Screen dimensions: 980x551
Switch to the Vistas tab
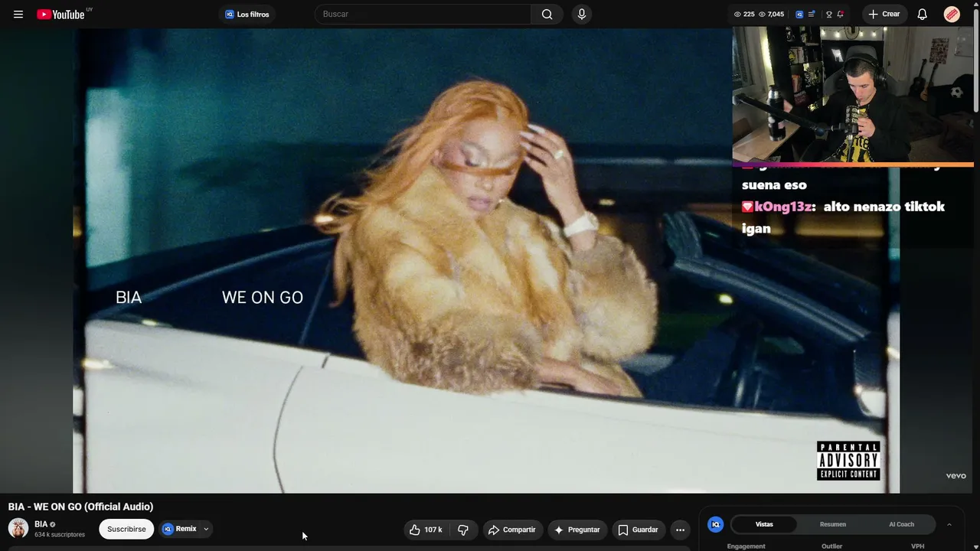764,524
